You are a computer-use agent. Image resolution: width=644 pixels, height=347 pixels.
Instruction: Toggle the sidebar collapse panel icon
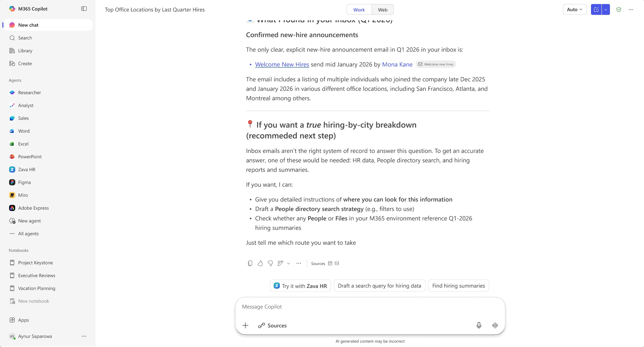pos(84,9)
